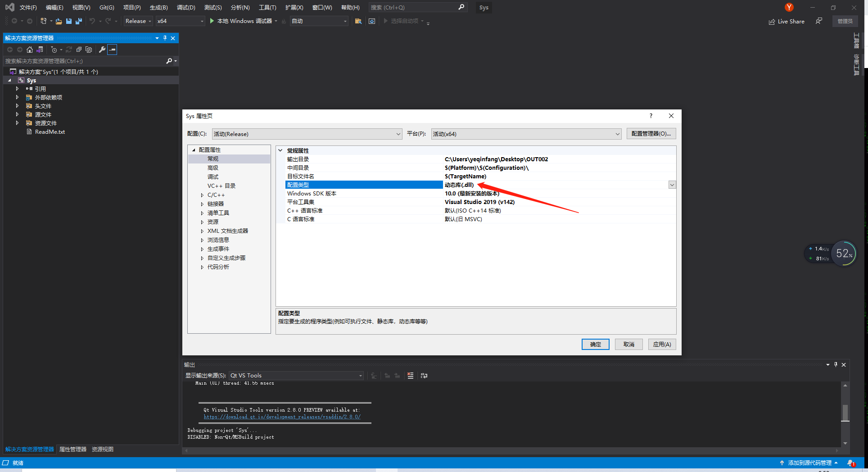
Task: Click the Collapse All icon in Solution Explorer
Action: click(x=78, y=50)
